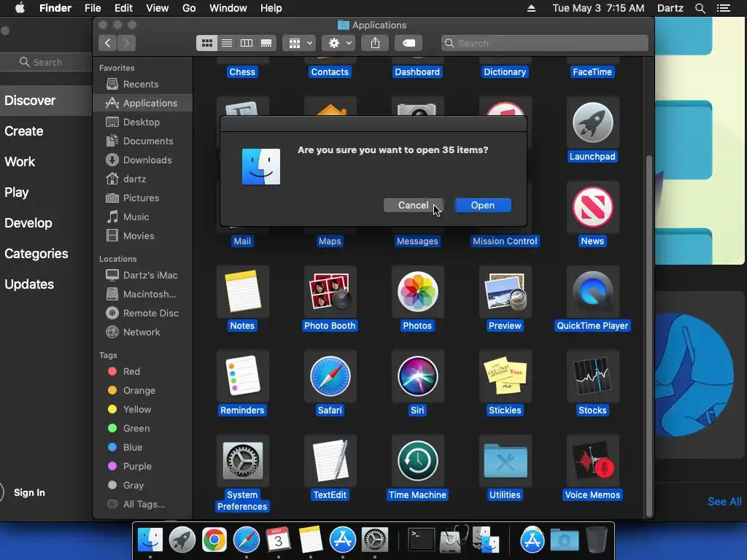Open the File menu
The width and height of the screenshot is (747, 560).
(x=93, y=8)
